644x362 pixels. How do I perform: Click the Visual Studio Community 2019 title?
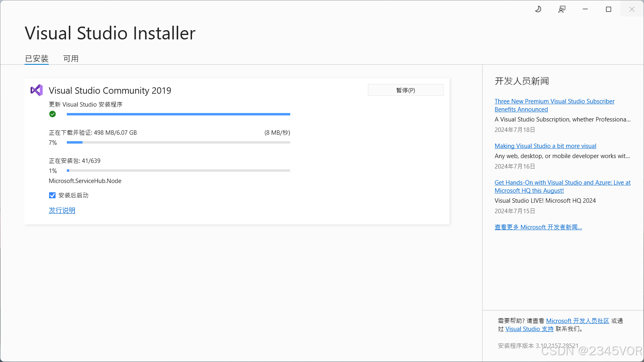[x=110, y=90]
